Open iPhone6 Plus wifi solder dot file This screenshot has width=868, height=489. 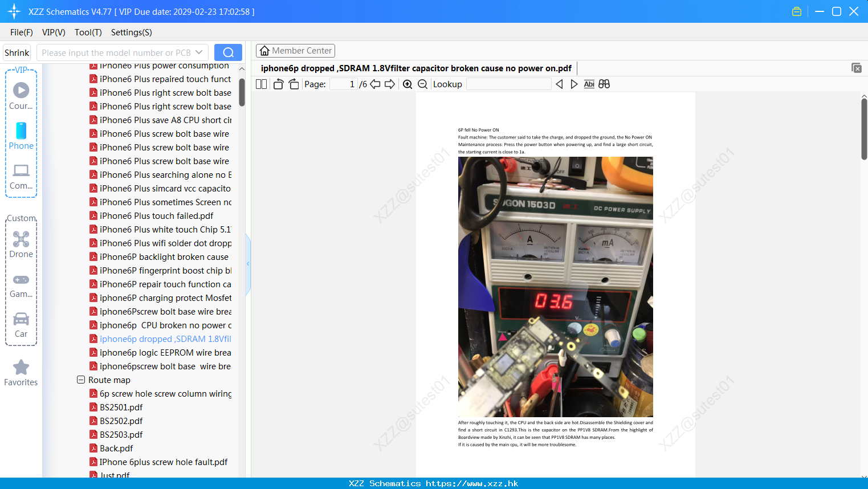pos(161,243)
